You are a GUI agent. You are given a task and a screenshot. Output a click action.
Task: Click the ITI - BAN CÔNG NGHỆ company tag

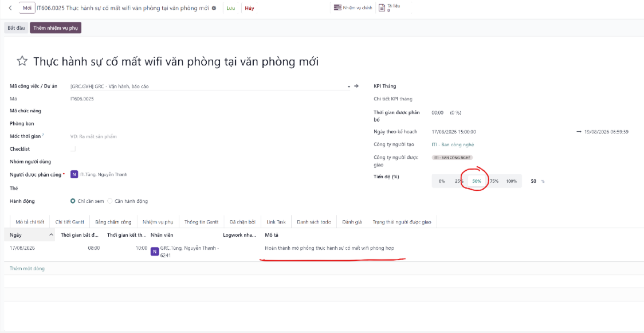click(x=453, y=157)
